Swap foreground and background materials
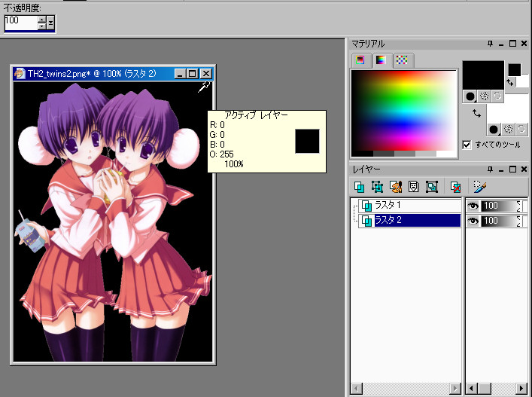The height and width of the screenshot is (397, 532). pos(477,113)
